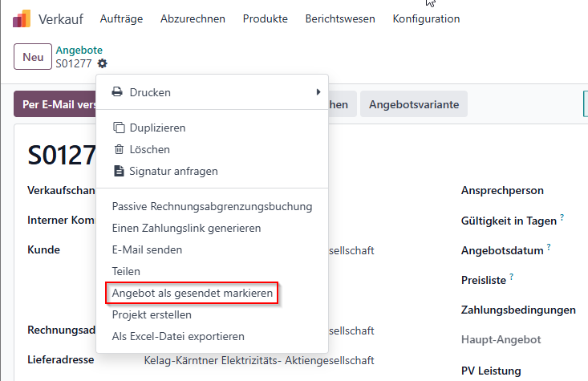Click the Angebotsvariante button
The image size is (588, 381).
(x=414, y=104)
